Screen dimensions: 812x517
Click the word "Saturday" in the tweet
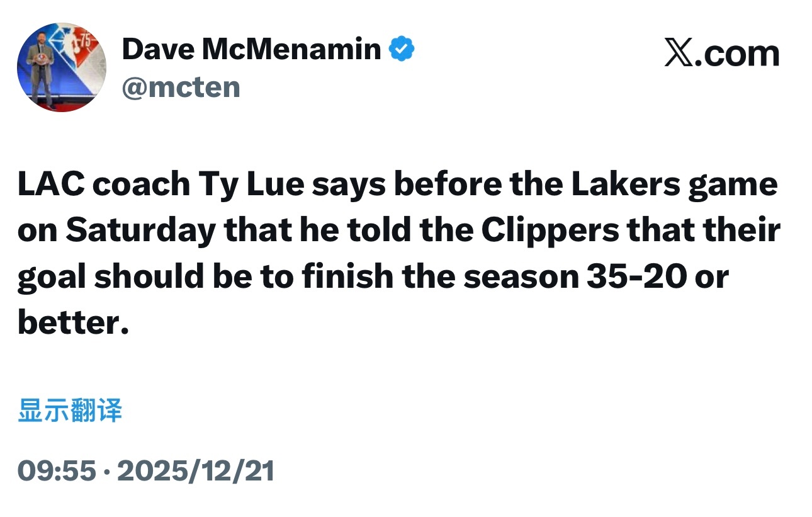(140, 231)
